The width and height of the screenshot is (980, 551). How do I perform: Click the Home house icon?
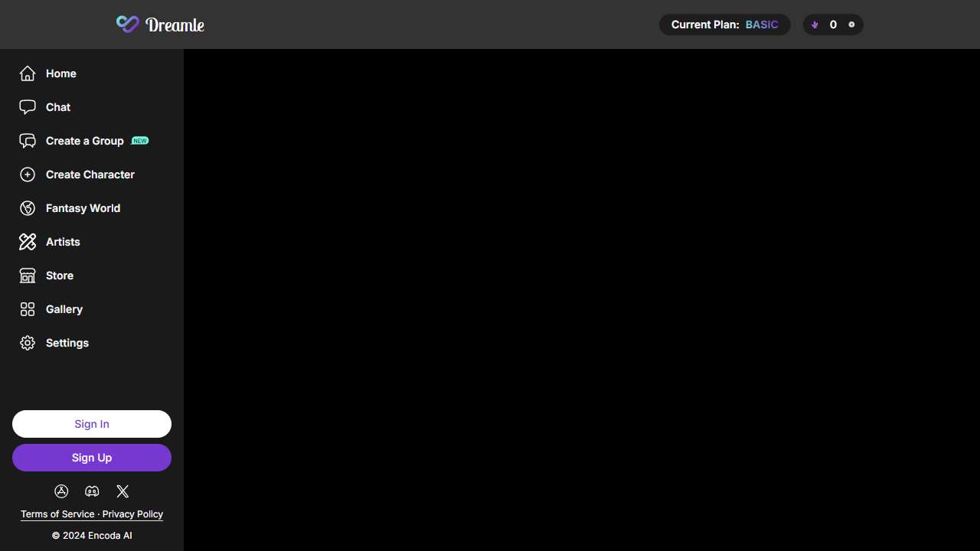[28, 73]
